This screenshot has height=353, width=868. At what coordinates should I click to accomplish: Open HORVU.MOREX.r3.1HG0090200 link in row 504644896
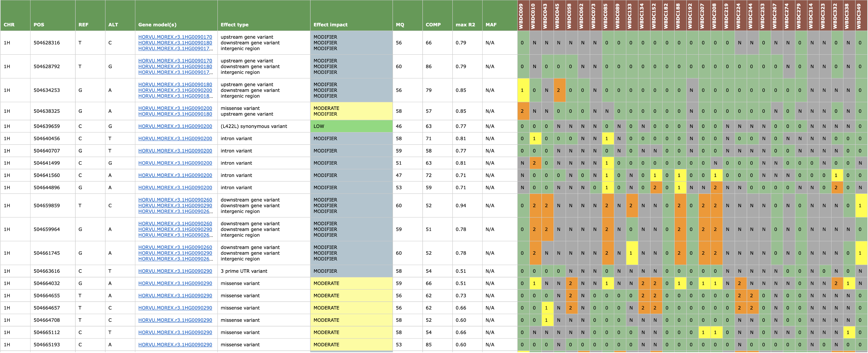(175, 188)
